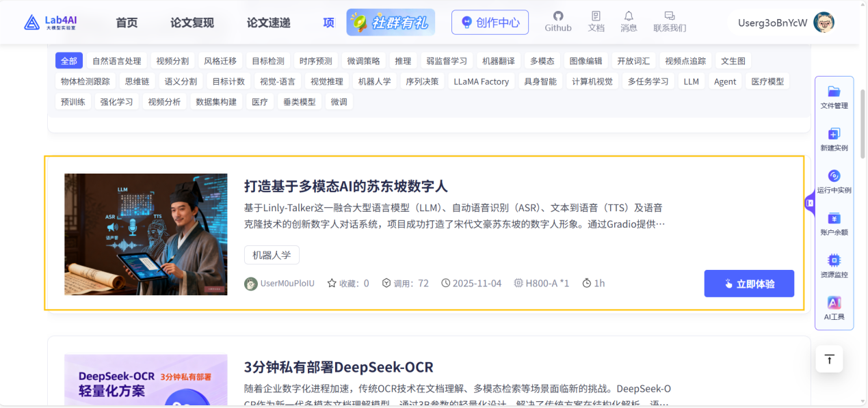868x408 pixels.
Task: Open 创作中心 button
Action: tap(490, 23)
